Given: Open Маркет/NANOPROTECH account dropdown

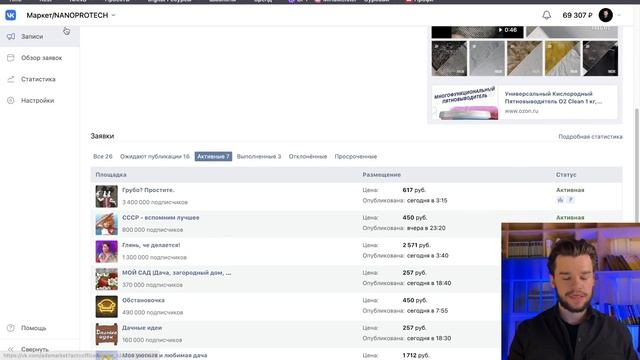Looking at the screenshot, I should (71, 15).
